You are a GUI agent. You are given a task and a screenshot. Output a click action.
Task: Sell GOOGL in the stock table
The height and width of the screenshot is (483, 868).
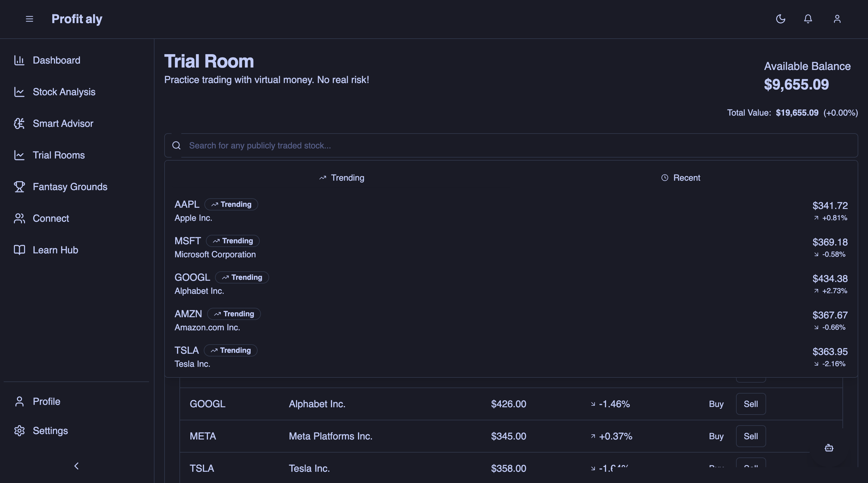(x=751, y=404)
